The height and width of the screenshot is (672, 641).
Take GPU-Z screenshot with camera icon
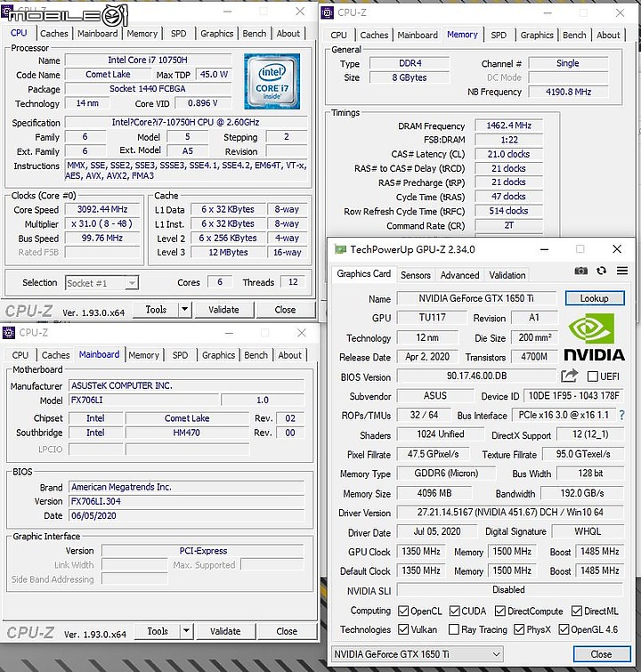(581, 271)
